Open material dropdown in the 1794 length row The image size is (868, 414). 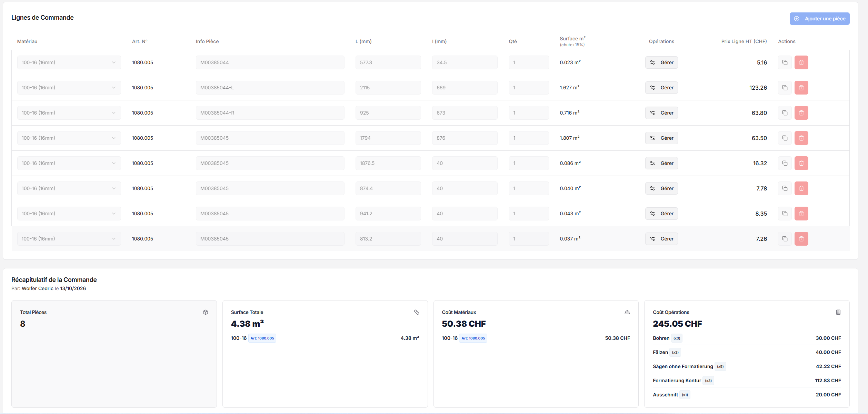coord(69,138)
